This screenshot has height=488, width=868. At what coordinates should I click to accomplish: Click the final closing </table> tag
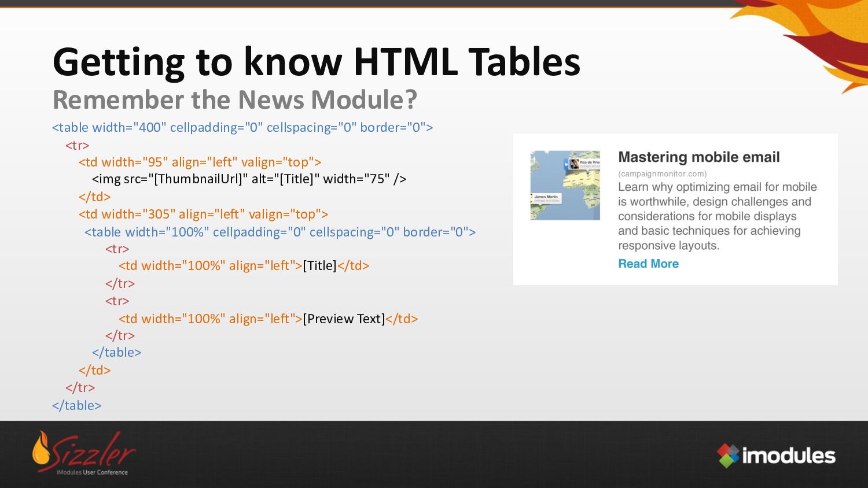(x=77, y=405)
